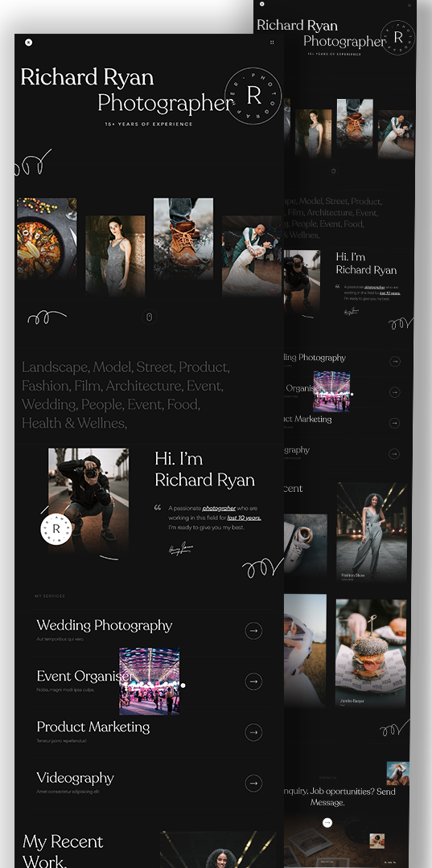
Task: Click 'Hi. I'm Richard Ryan' heading on front page
Action: 205,469
